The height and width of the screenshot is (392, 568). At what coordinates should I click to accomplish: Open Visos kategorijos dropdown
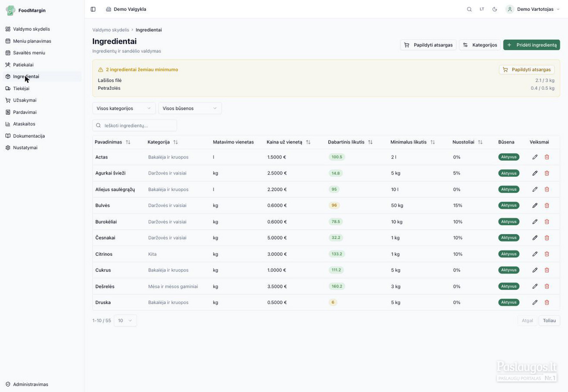click(x=124, y=108)
